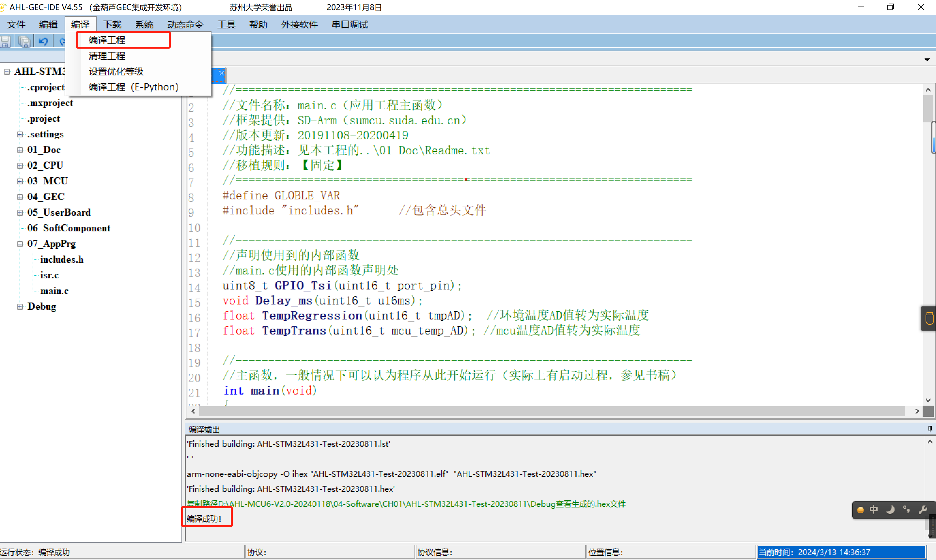Expand the 01_Doc folder
The image size is (936, 560).
[x=20, y=150]
